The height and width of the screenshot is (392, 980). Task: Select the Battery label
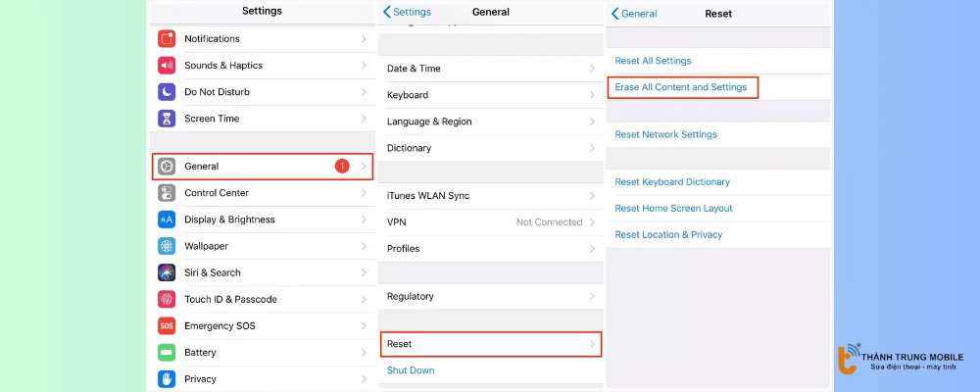click(200, 352)
